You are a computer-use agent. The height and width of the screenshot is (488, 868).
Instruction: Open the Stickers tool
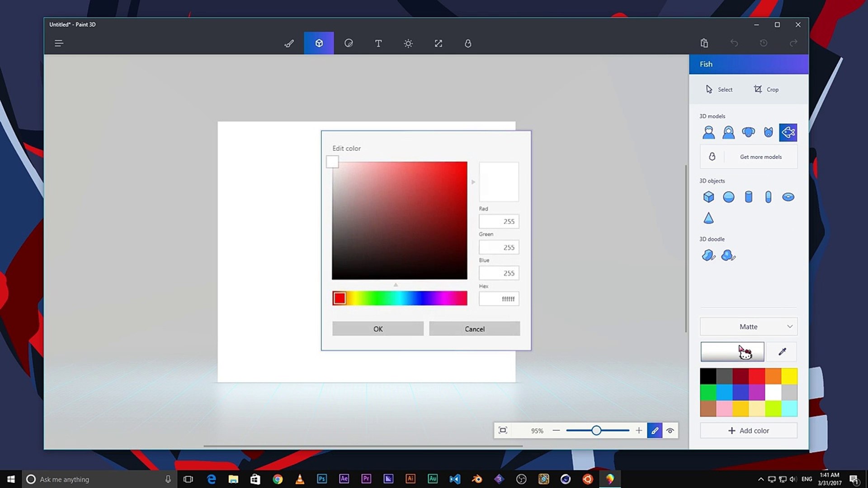coord(349,43)
